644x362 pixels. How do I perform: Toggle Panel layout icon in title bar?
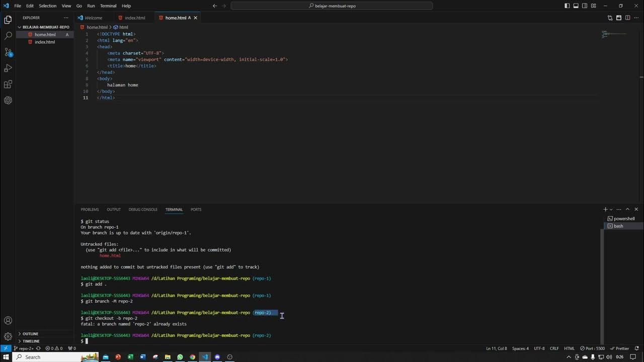point(576,6)
